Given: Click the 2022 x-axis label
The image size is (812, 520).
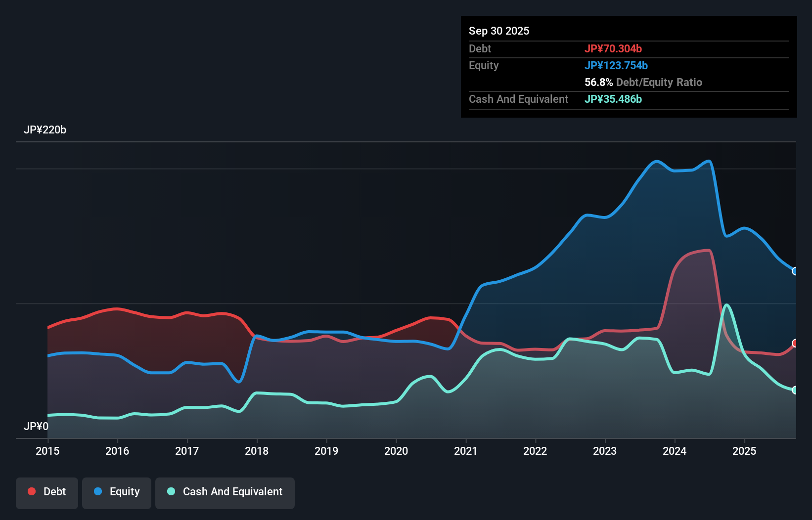Looking at the screenshot, I should (x=535, y=451).
